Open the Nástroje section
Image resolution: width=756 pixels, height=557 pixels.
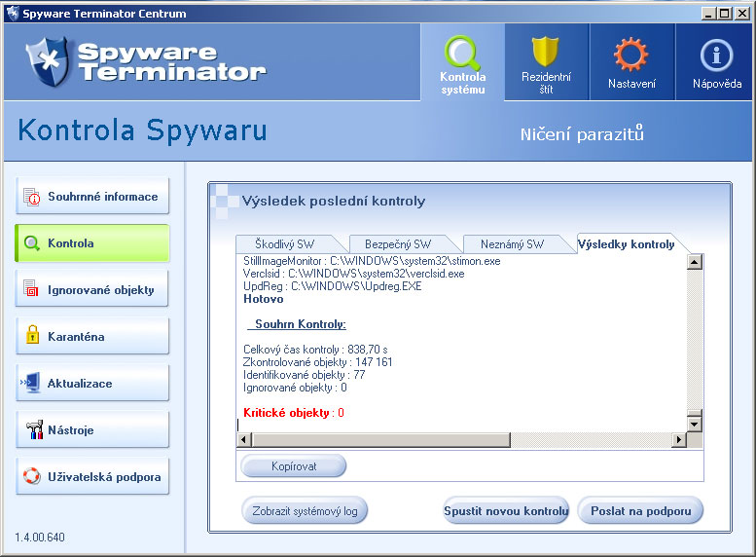[92, 429]
